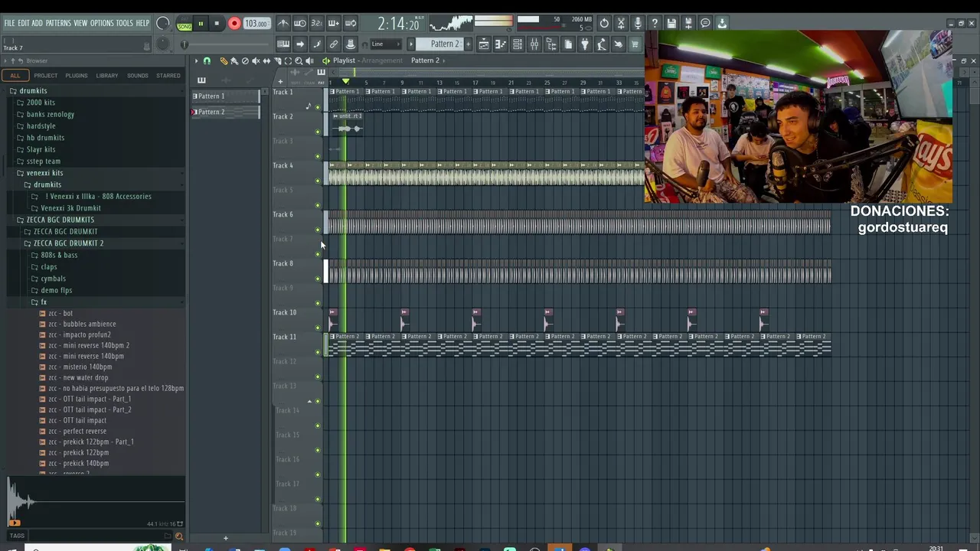Select the playlist Paint brush tool

[234, 60]
